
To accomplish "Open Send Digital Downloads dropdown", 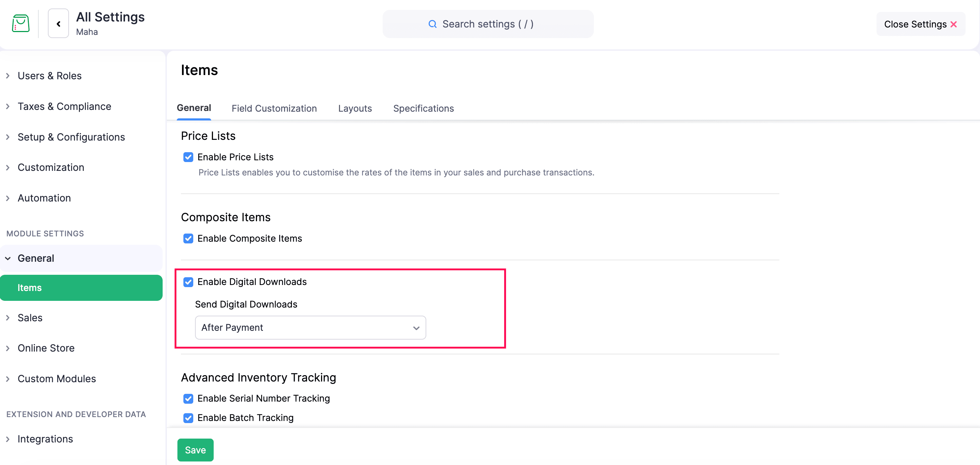I will click(310, 328).
